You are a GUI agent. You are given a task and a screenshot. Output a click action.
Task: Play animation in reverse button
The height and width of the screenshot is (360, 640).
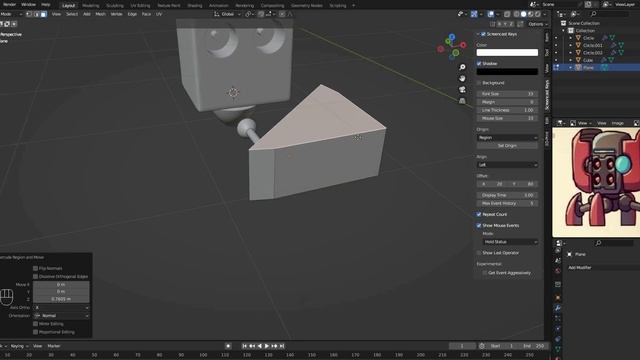pyautogui.click(x=260, y=346)
